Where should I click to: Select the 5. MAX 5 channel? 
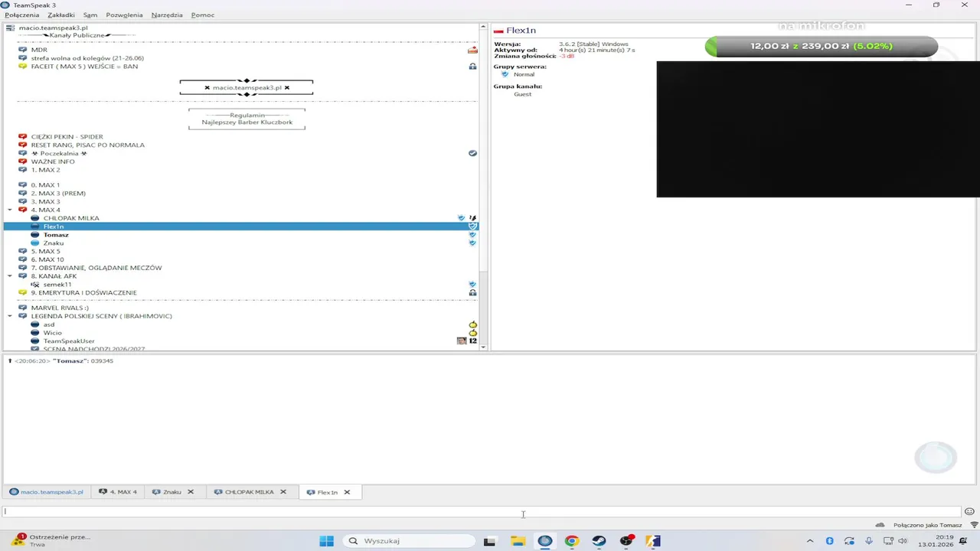45,252
